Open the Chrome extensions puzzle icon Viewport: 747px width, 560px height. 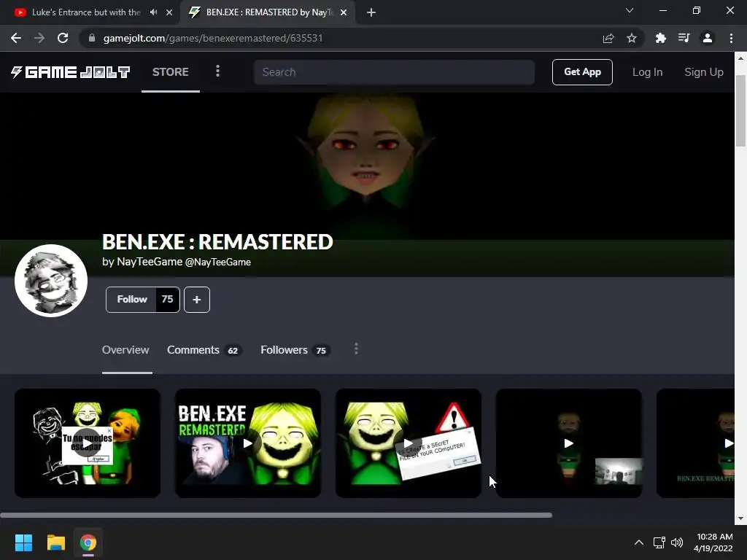(660, 38)
